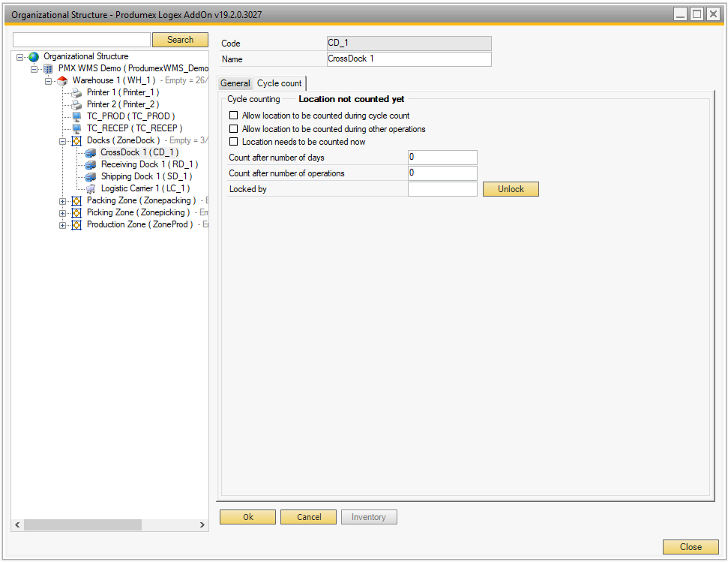Click the Warehouse 1 red building icon

coord(62,80)
